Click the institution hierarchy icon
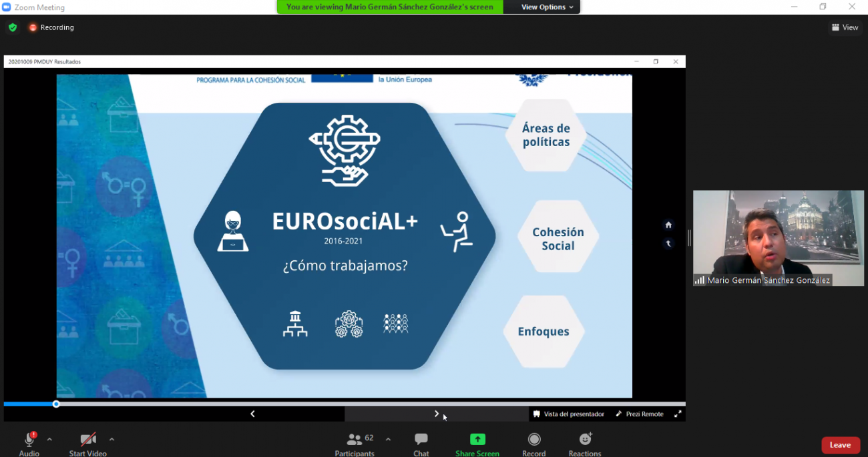Image resolution: width=868 pixels, height=457 pixels. [295, 324]
